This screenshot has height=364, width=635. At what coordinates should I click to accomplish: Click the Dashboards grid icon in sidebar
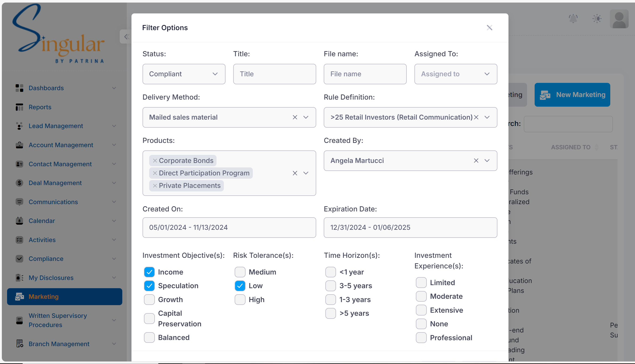[x=19, y=88]
